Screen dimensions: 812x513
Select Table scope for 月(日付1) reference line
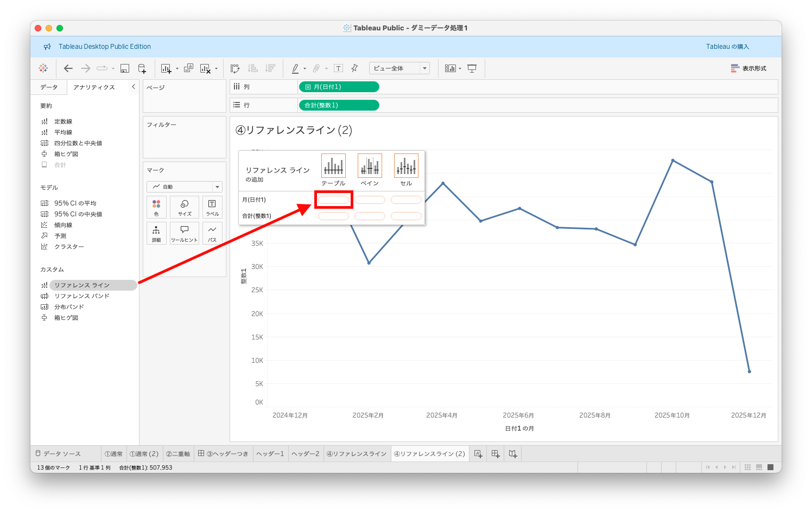pyautogui.click(x=333, y=200)
